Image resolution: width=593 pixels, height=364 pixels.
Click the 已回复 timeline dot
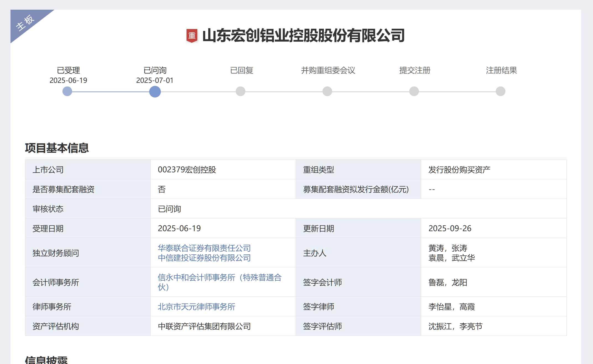click(240, 91)
